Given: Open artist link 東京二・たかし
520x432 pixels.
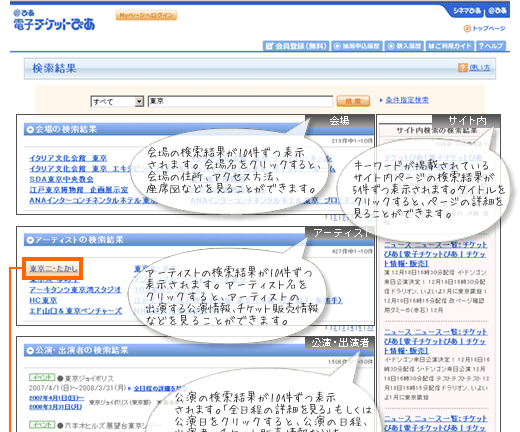Looking at the screenshot, I should click(x=53, y=268).
